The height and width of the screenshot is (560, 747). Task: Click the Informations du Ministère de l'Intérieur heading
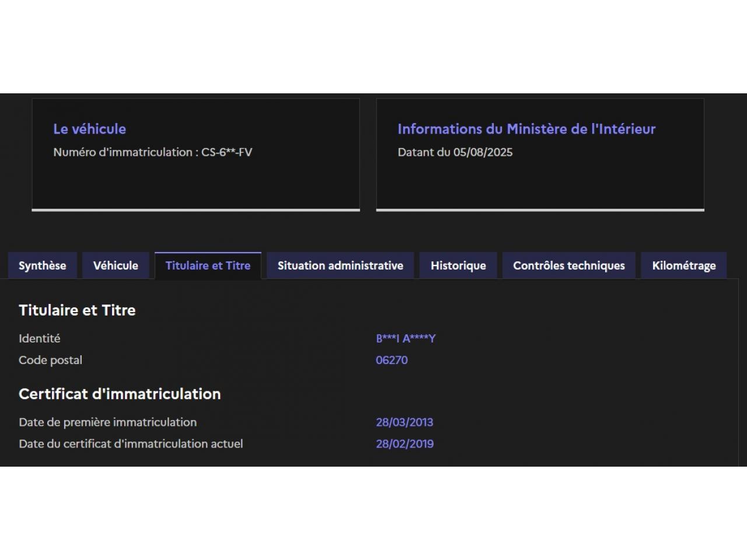pos(526,129)
